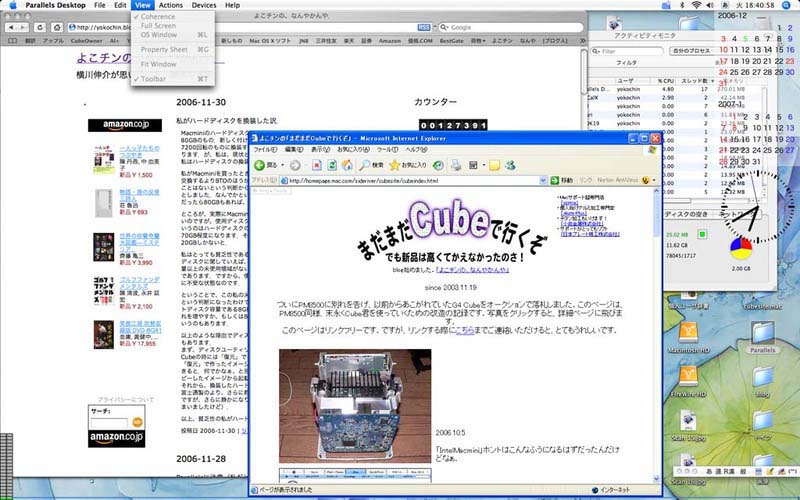The height and width of the screenshot is (500, 800).
Task: Click the blog link under the Cube logo
Action: click(472, 270)
